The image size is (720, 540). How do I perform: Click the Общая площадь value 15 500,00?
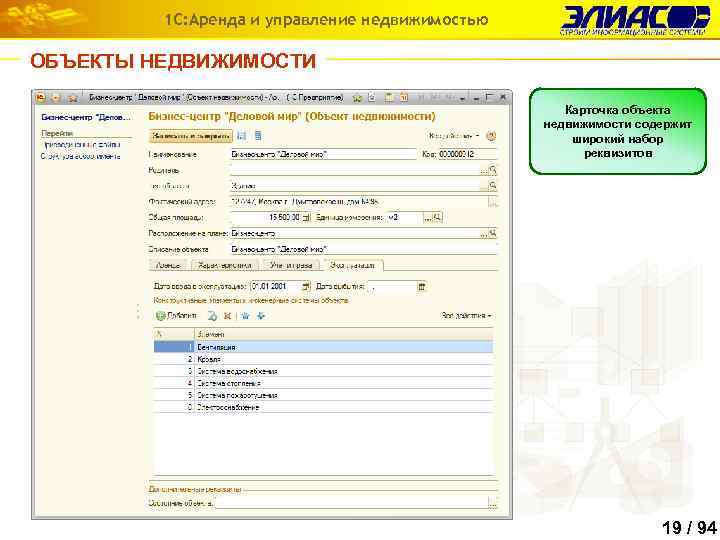[266, 217]
